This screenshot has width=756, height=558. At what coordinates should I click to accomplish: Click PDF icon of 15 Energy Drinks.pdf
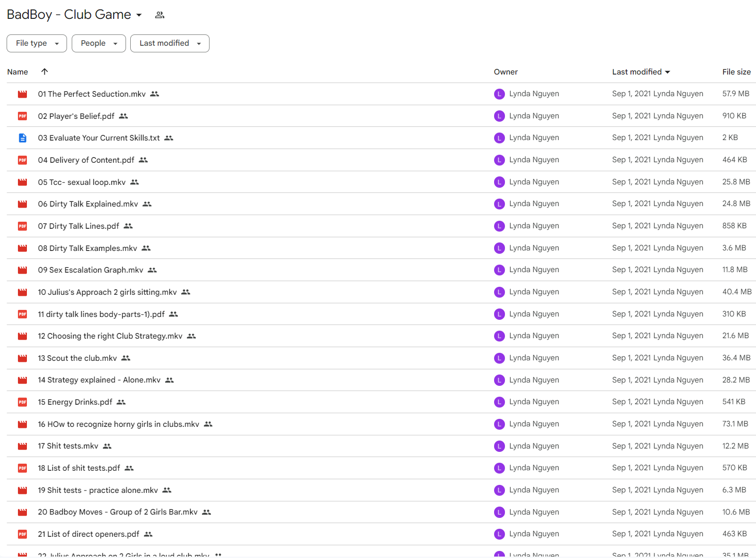(x=22, y=402)
